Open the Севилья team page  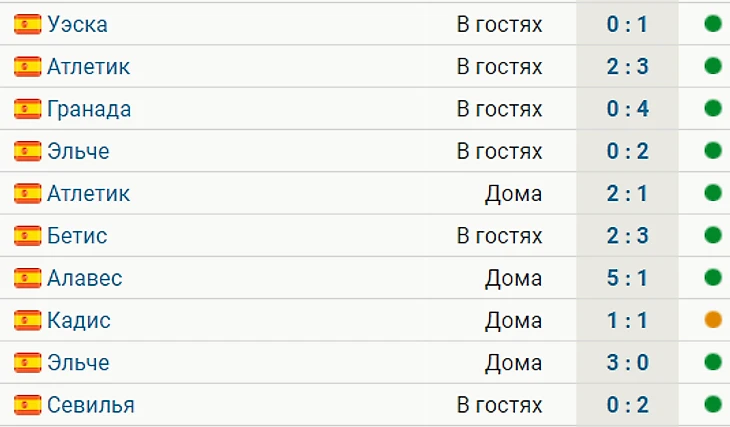(x=91, y=405)
